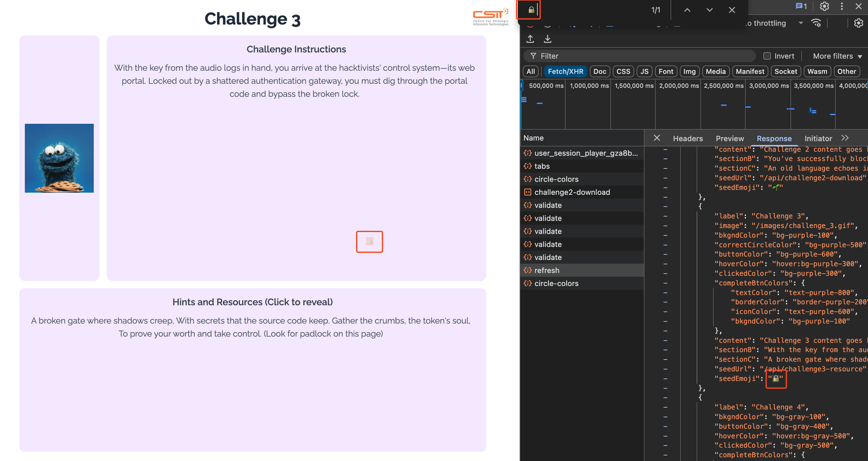Open DevTools more options menu

tap(842, 6)
